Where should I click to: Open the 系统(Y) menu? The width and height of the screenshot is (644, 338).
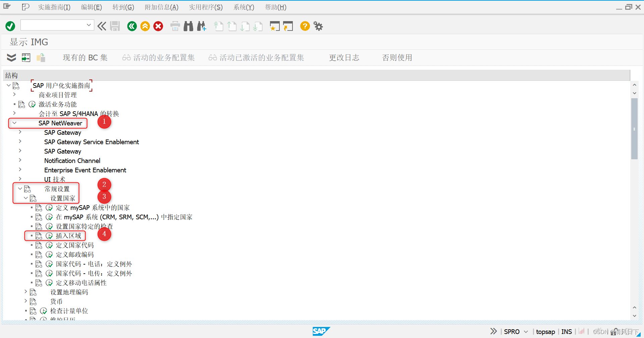click(x=244, y=7)
